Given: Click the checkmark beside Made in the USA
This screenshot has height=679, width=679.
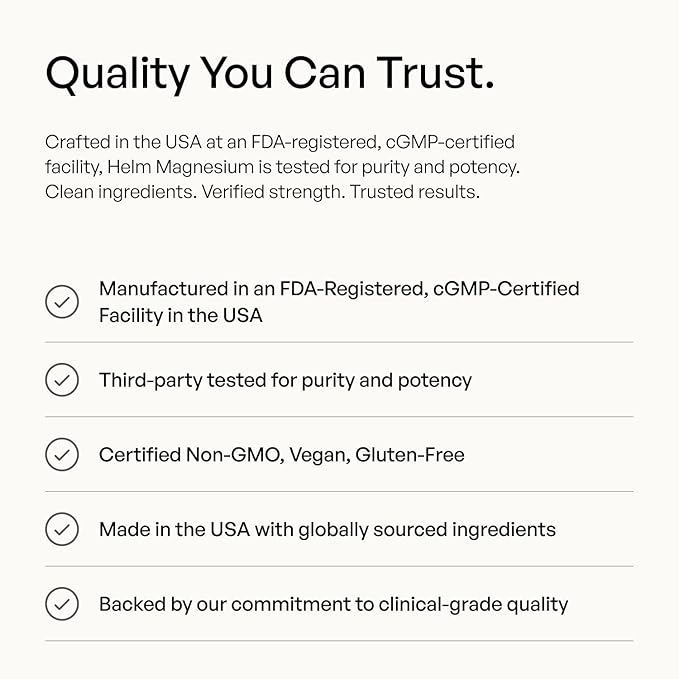Looking at the screenshot, I should [62, 529].
